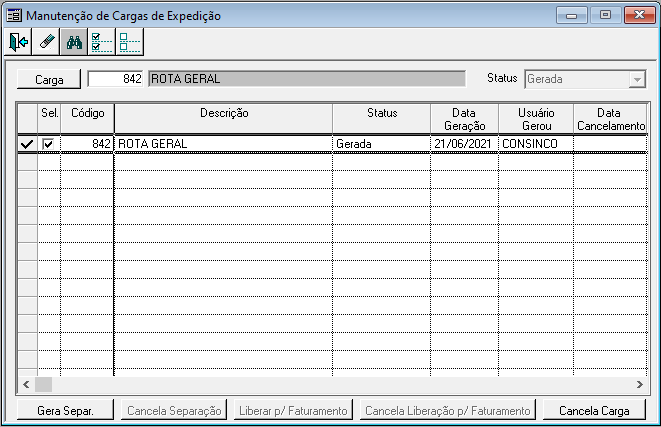Image resolution: width=661 pixels, height=427 pixels.
Task: Maximize the Manutenção de Cargas window
Action: [605, 15]
